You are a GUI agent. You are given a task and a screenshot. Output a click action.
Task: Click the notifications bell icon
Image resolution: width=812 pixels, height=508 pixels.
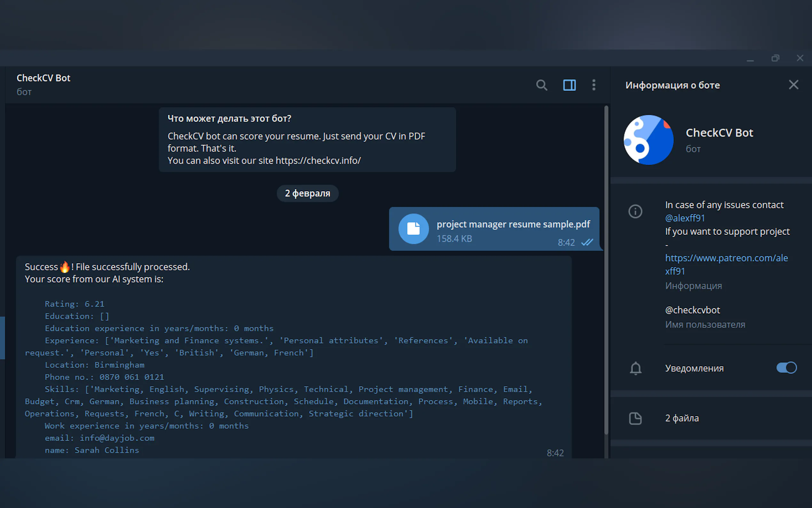[x=635, y=368]
